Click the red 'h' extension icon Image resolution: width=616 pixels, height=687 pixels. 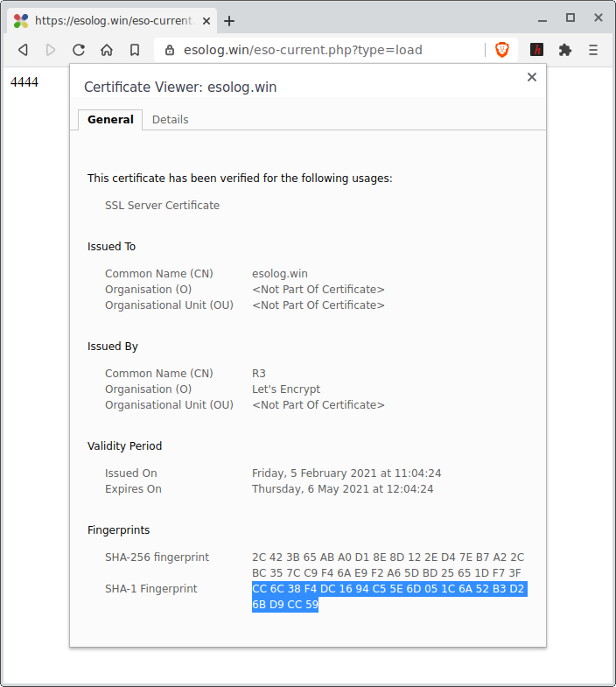[537, 50]
